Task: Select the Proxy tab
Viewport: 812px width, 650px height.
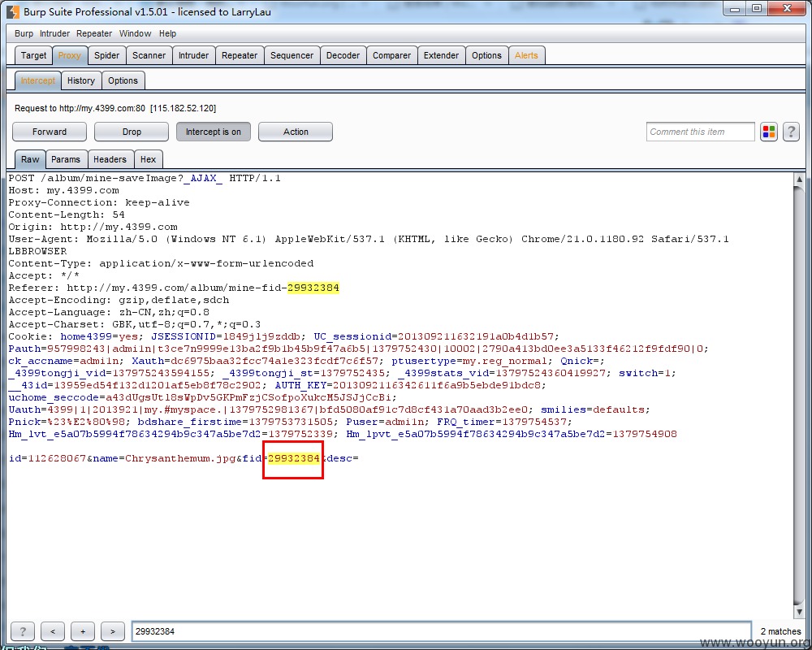Action: click(x=69, y=55)
